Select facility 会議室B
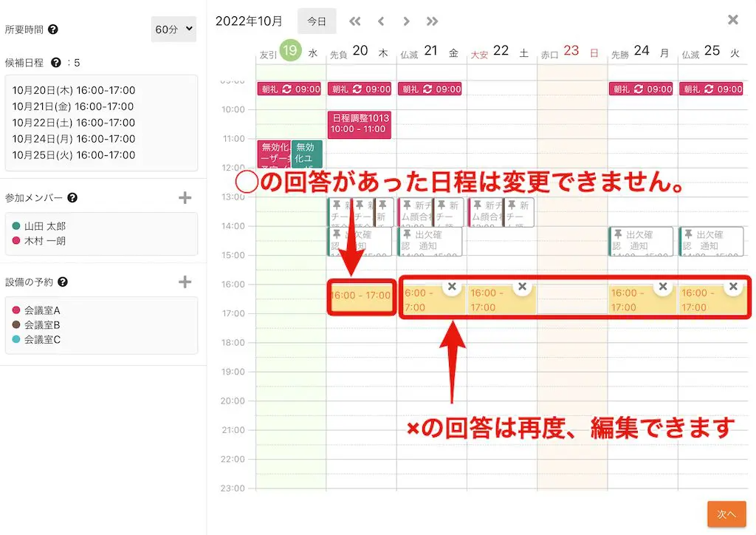 click(42, 324)
